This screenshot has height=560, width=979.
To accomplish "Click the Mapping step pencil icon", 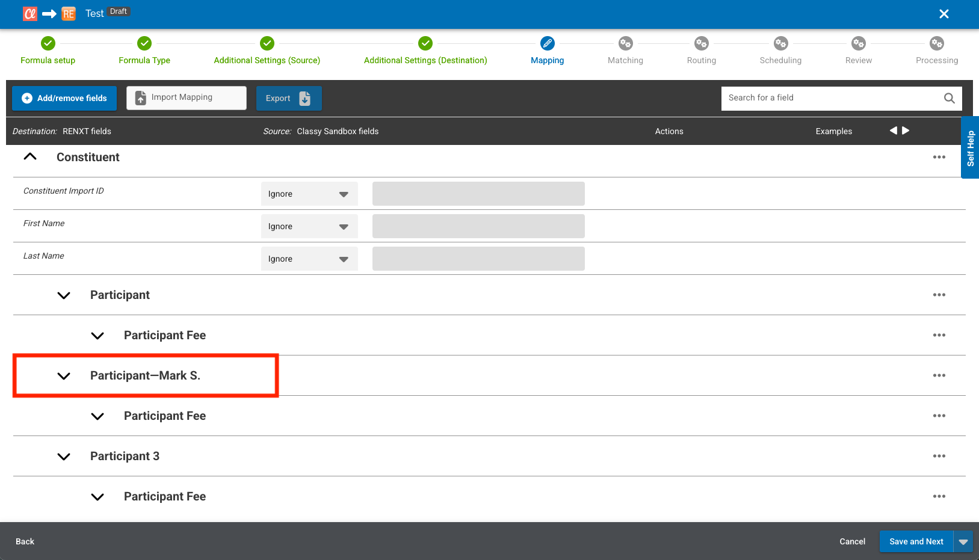I will [547, 43].
